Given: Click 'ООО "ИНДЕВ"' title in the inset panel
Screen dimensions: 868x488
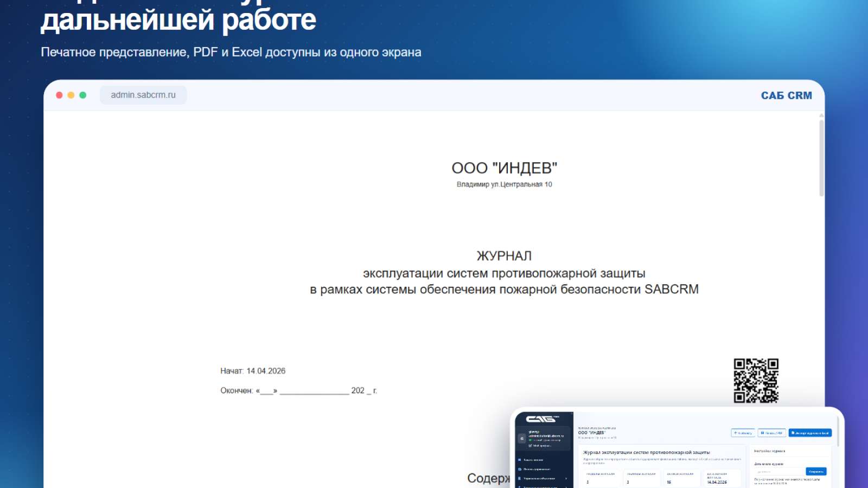Looking at the screenshot, I should pos(591,433).
